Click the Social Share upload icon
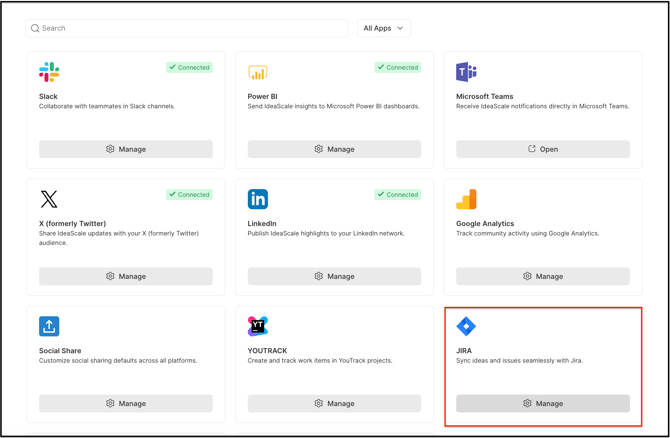Viewport: 670px width, 438px height. [x=49, y=326]
